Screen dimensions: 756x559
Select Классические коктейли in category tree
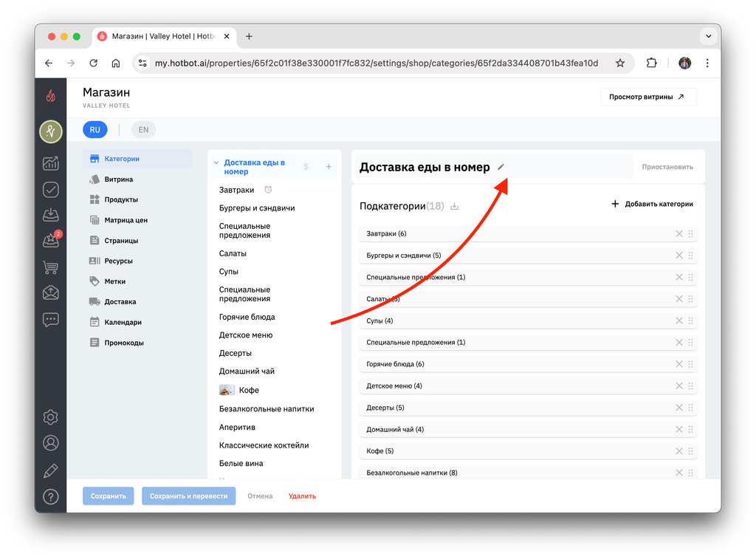click(264, 446)
